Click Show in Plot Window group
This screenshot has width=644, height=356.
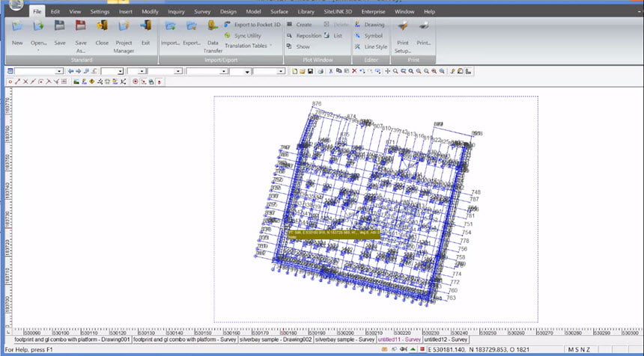click(299, 47)
